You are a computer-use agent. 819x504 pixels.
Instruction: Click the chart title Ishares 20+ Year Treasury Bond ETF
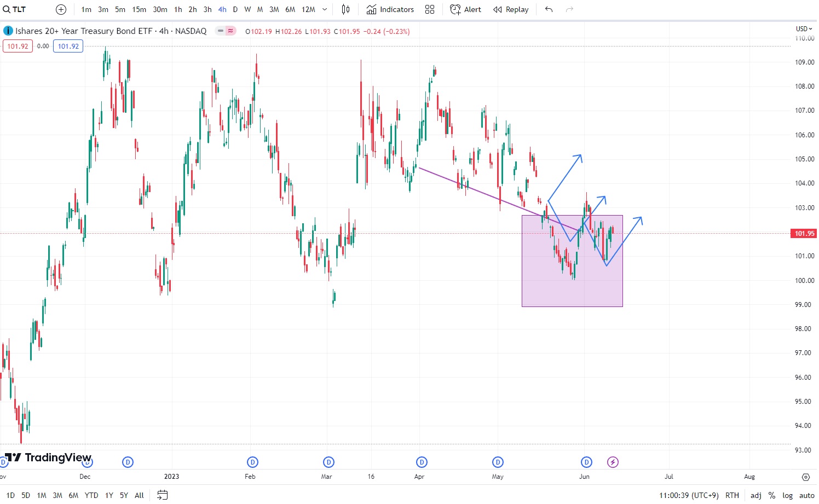point(84,31)
